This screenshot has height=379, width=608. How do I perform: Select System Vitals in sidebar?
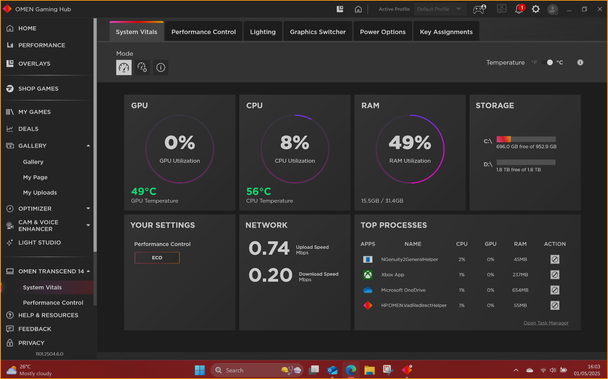(42, 287)
